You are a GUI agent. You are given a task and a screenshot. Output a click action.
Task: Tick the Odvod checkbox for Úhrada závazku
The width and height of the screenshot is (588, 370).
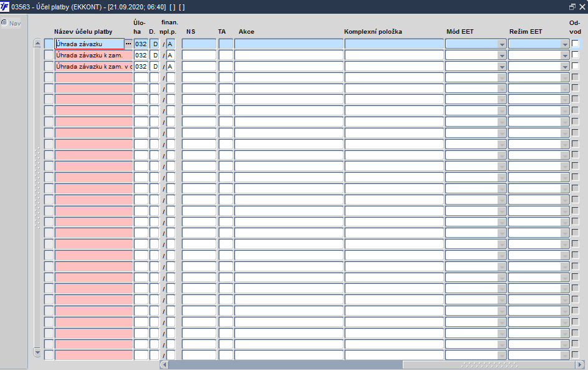point(576,44)
